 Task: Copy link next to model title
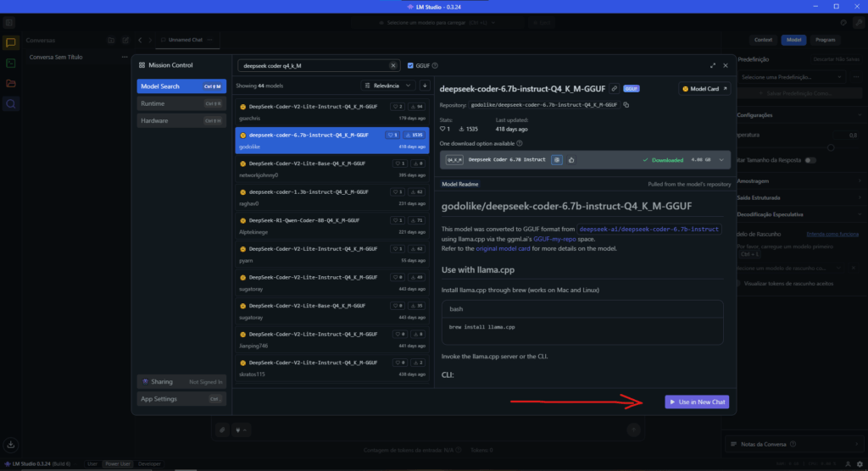[614, 88]
